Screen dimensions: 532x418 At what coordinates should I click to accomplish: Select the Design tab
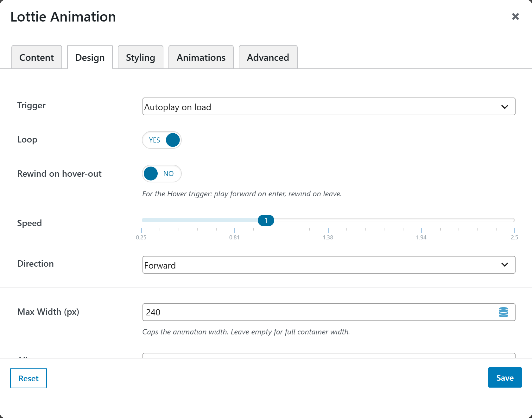pyautogui.click(x=90, y=57)
